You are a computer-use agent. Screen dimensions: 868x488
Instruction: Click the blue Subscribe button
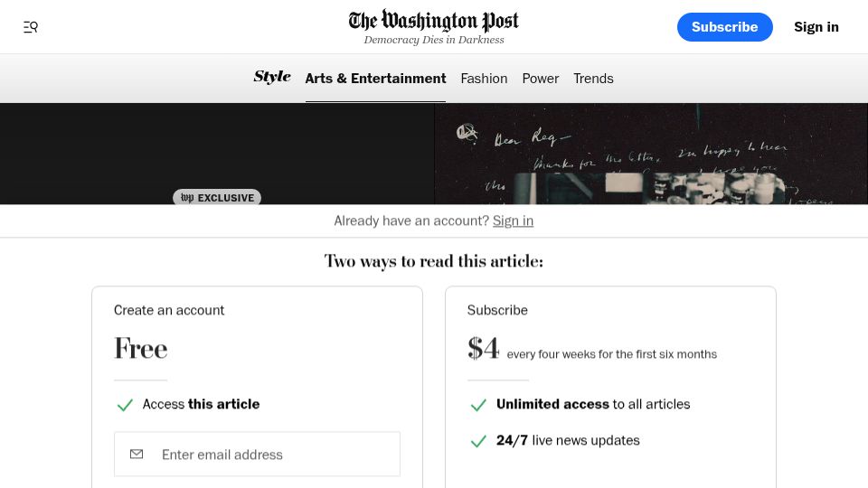tap(724, 27)
